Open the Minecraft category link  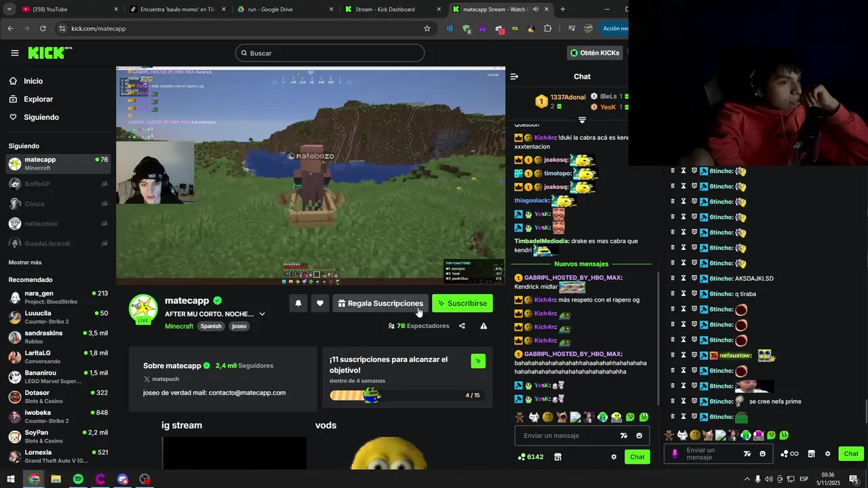179,326
